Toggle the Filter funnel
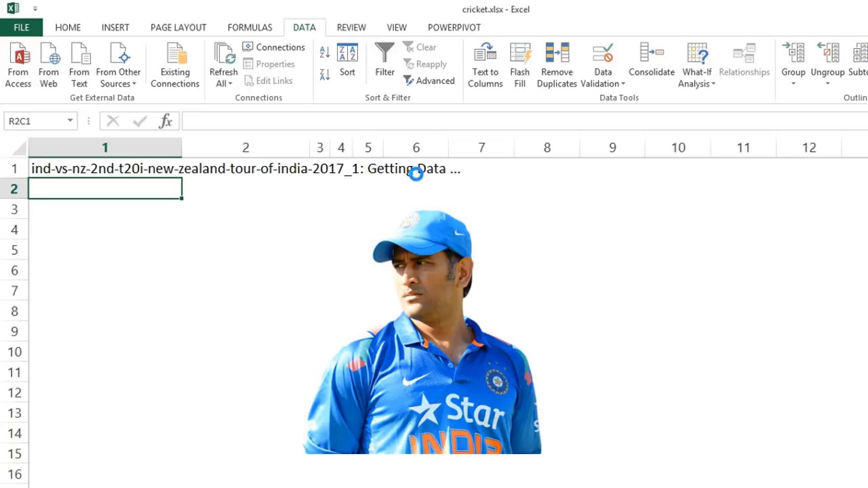868x488 pixels. 384,61
